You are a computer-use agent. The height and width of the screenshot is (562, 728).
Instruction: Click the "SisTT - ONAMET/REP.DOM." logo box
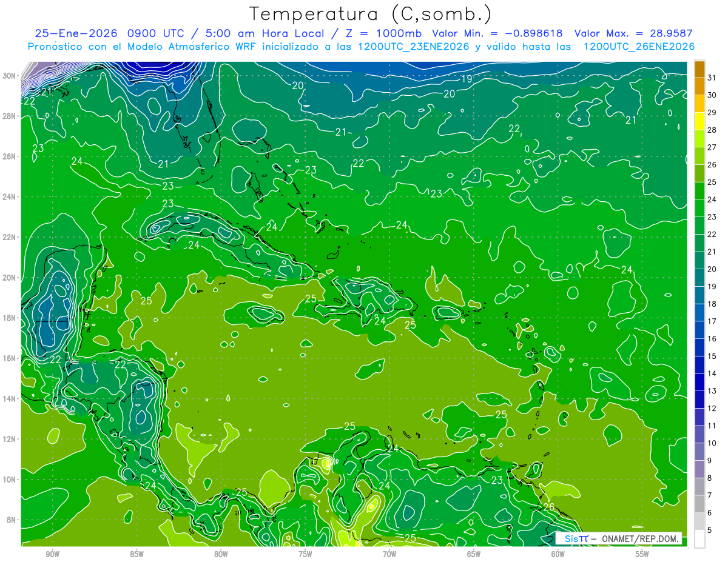[x=619, y=538]
